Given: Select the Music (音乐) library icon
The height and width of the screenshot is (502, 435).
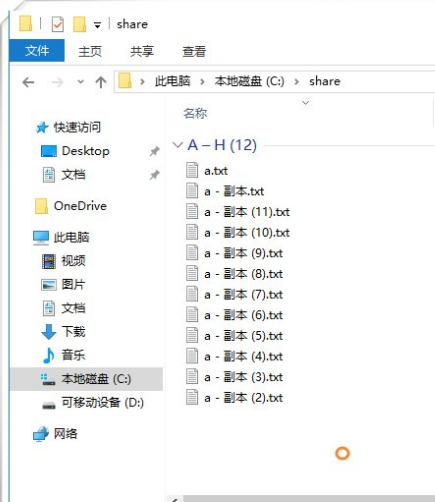Looking at the screenshot, I should (49, 355).
